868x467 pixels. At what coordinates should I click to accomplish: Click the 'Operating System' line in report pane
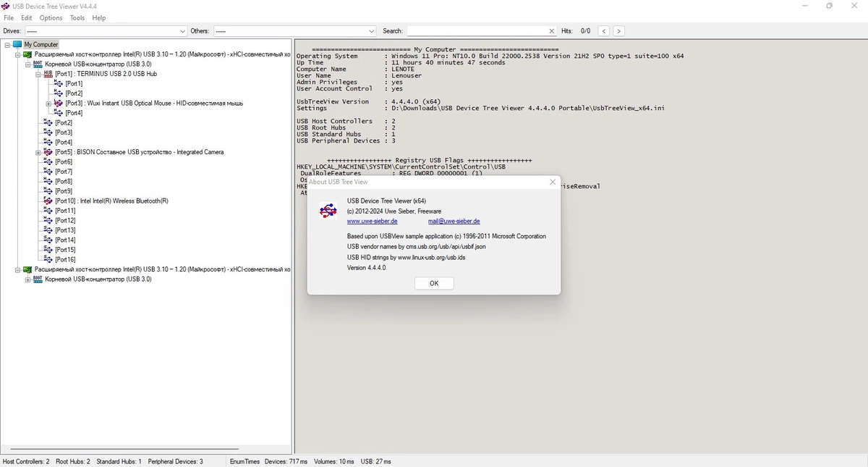tap(490, 56)
